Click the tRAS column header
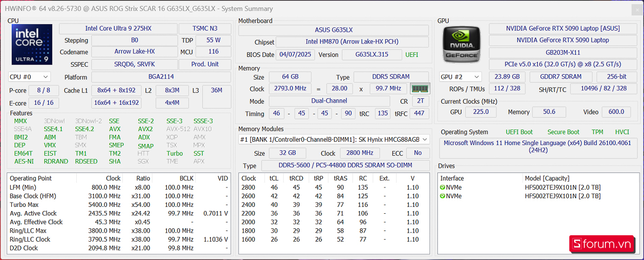This screenshot has width=644, height=260. click(x=340, y=178)
